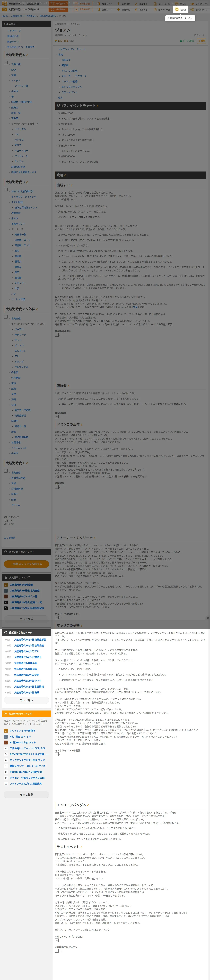This screenshot has height=980, width=210.
Task: Open ホワイトハッカー研究所 trending wiki
Action: point(22,731)
